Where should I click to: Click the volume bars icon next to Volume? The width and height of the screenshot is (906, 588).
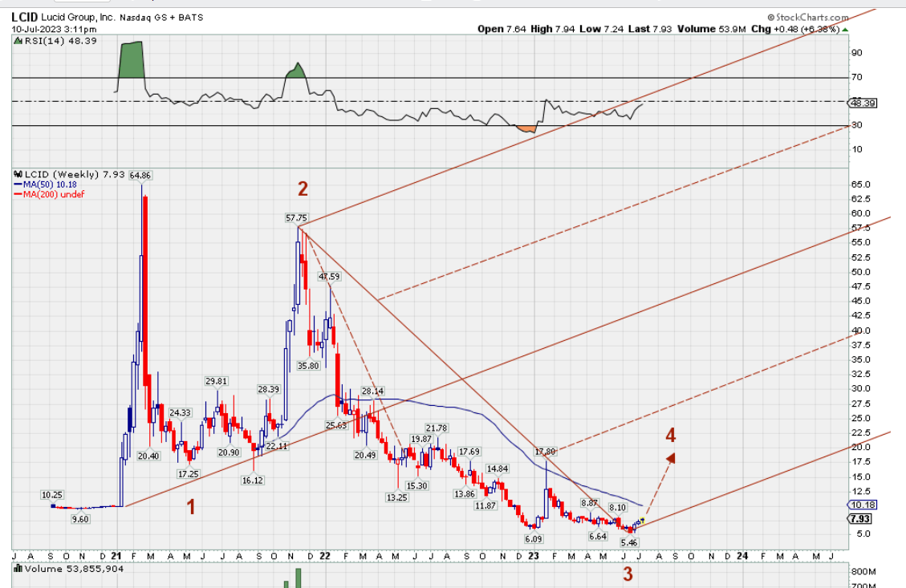(x=15, y=569)
